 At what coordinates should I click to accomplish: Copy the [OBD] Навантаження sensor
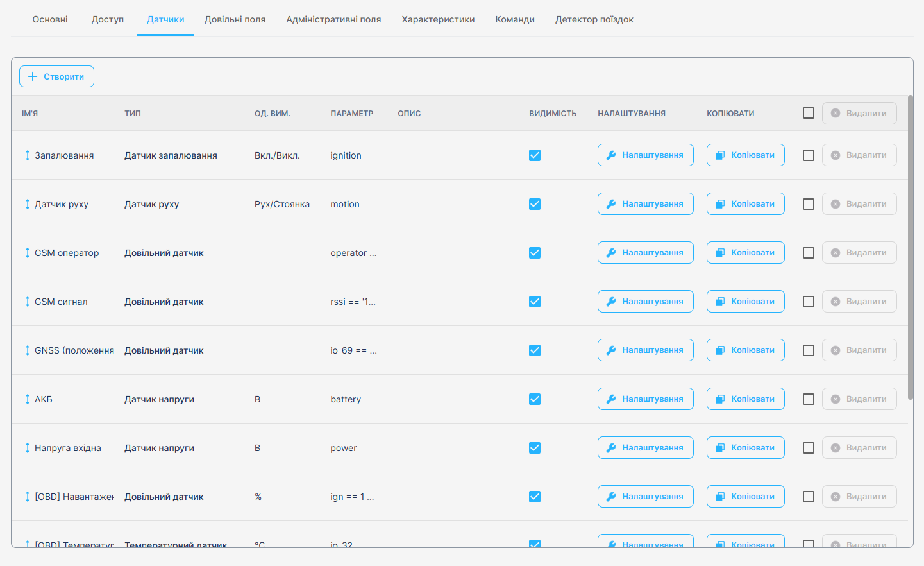click(x=745, y=497)
